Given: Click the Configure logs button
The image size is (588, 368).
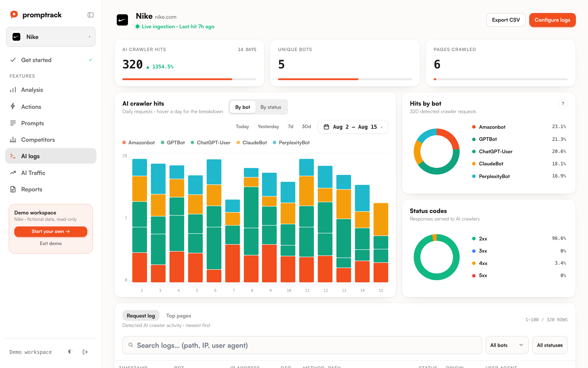Looking at the screenshot, I should point(552,20).
